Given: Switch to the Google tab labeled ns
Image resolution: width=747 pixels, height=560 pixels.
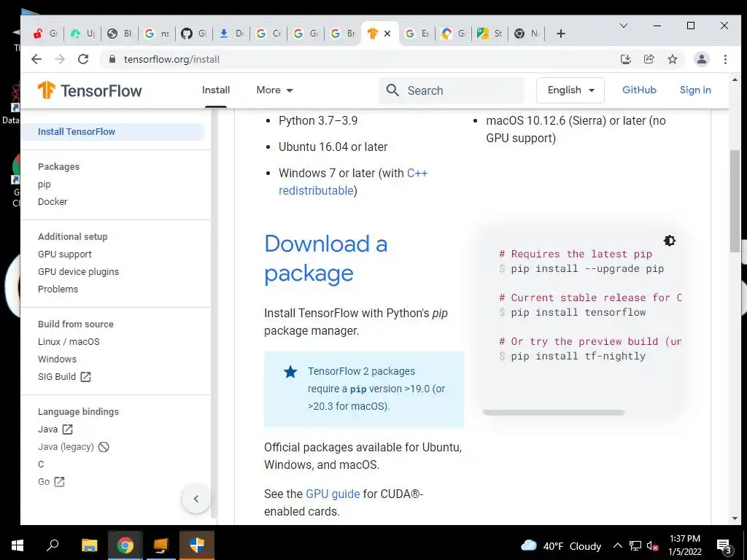Looking at the screenshot, I should coord(158,34).
